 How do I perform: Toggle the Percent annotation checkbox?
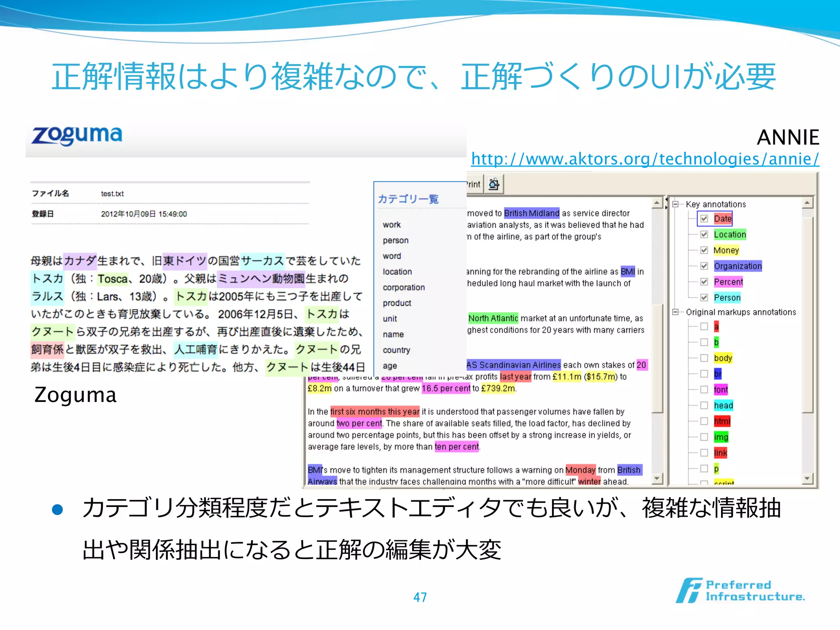pyautogui.click(x=704, y=282)
